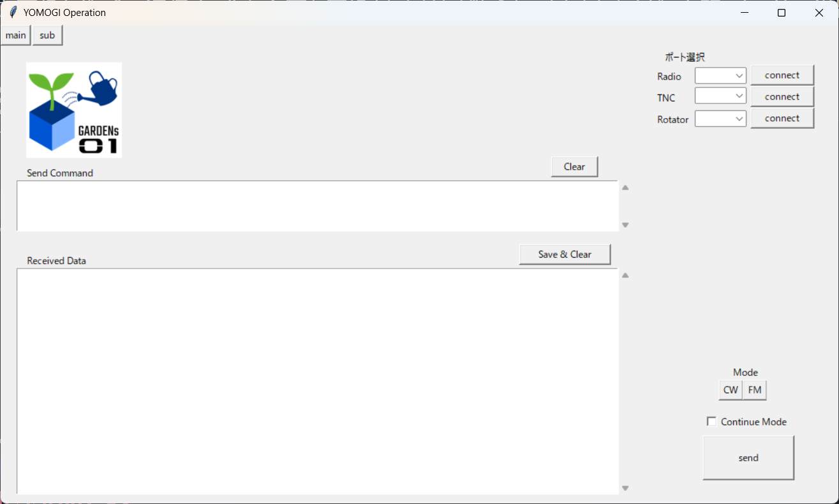This screenshot has height=504, width=839.
Task: Open the Radio port dropdown
Action: point(720,76)
